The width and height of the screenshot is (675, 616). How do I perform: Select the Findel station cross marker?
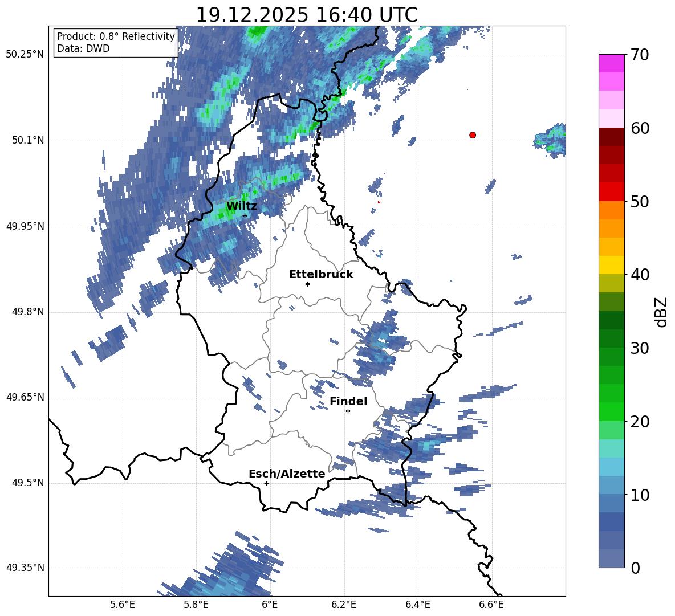tap(348, 411)
